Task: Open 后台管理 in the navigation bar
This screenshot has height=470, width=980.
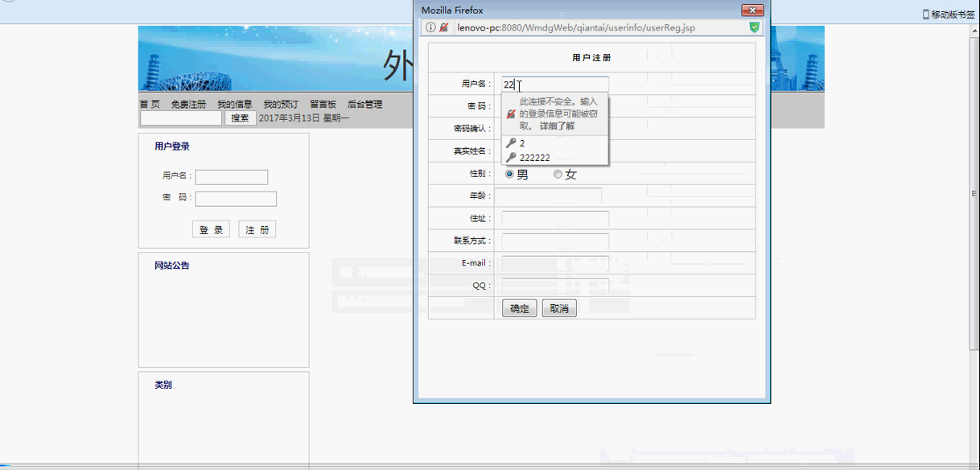Action: point(365,104)
